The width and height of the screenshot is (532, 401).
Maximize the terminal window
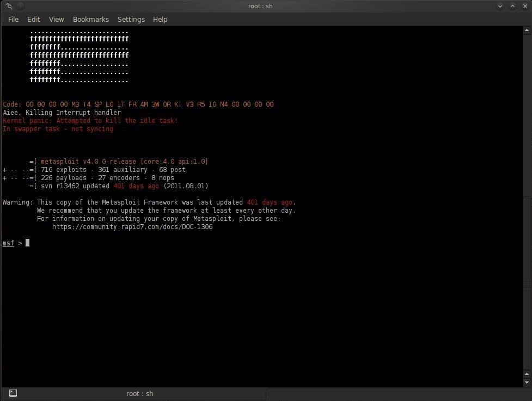coord(512,6)
